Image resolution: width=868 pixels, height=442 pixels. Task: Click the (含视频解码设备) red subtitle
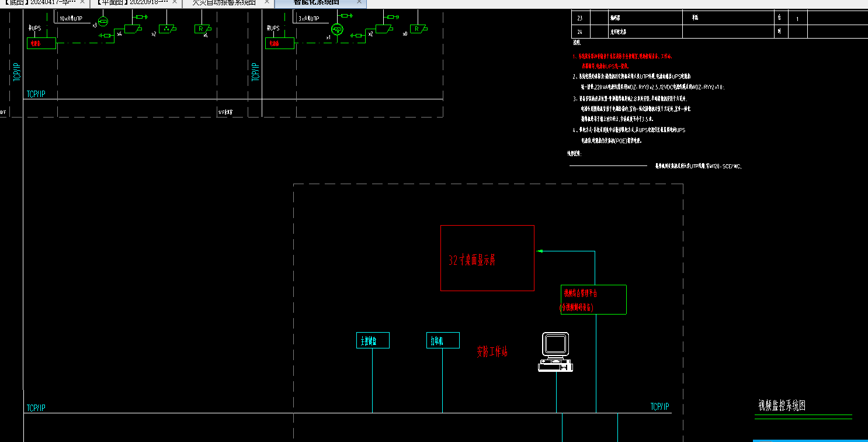tap(577, 307)
